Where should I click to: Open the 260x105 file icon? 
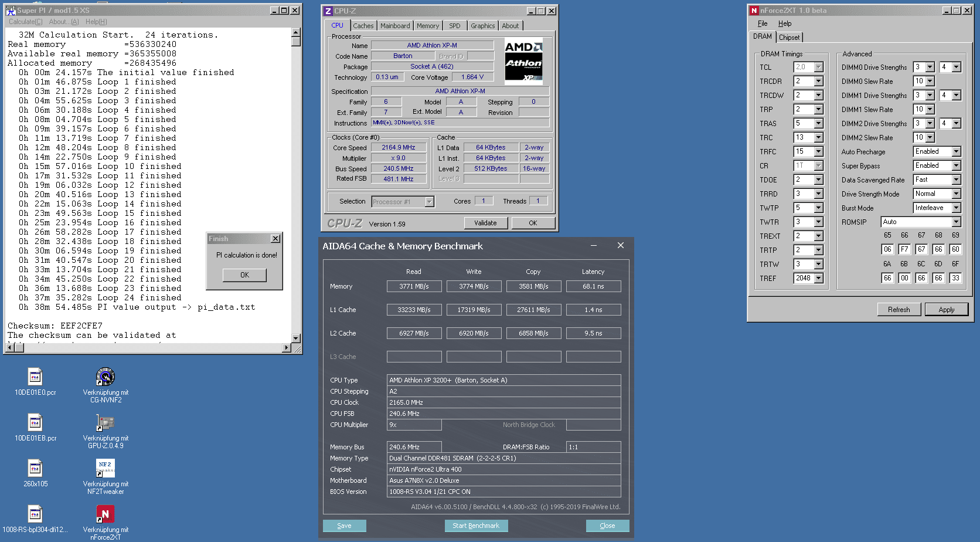pos(35,469)
